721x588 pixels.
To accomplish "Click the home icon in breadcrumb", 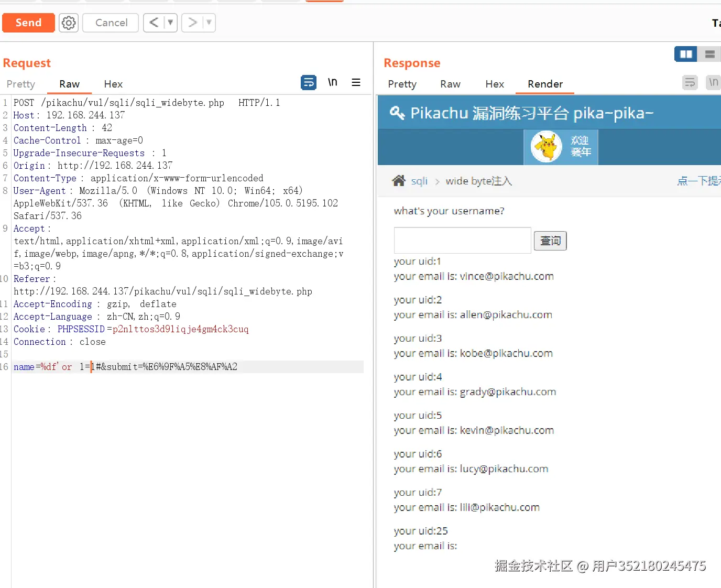I will pyautogui.click(x=399, y=181).
